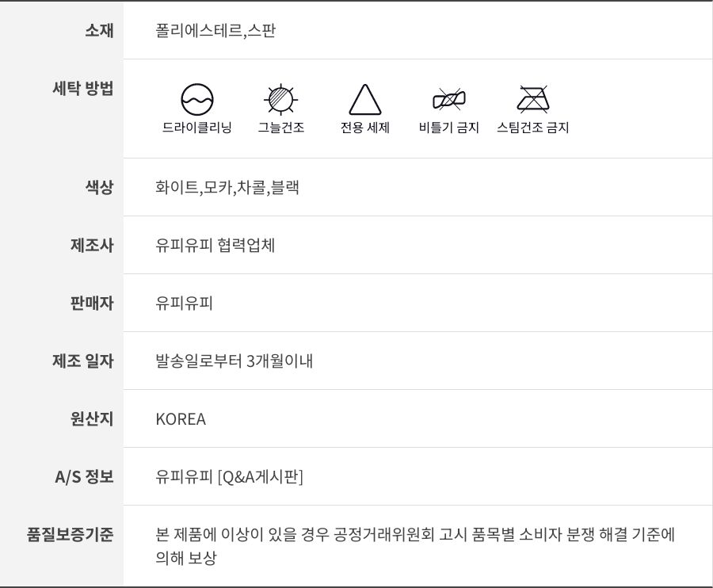Click the do-not-wring care icon
This screenshot has height=588, width=713.
pos(448,100)
